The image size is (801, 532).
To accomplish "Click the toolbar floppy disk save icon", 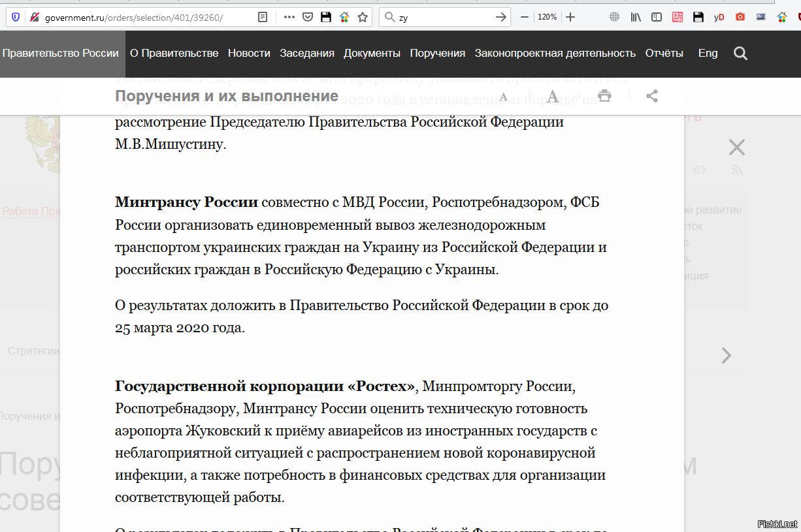I will 698,17.
